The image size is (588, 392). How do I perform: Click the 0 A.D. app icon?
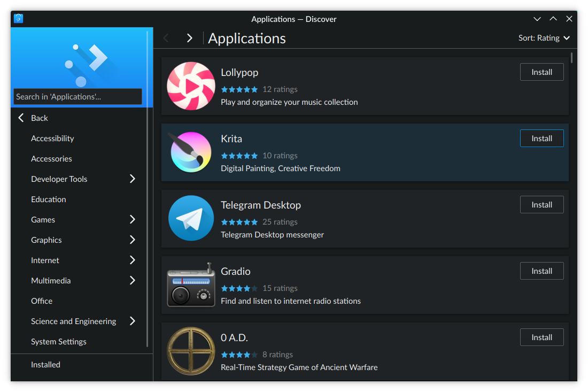[191, 351]
